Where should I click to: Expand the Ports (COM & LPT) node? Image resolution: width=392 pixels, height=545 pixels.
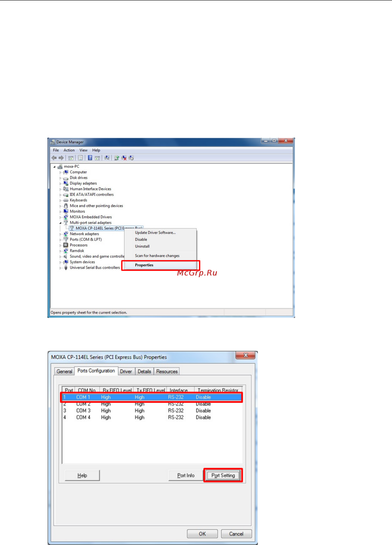pyautogui.click(x=60, y=240)
